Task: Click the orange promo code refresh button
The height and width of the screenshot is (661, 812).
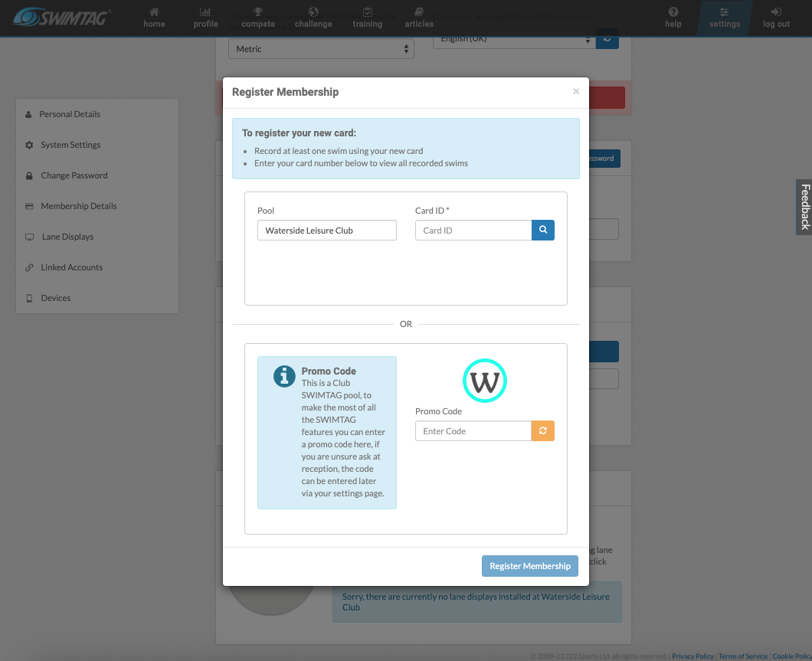Action: click(x=542, y=430)
